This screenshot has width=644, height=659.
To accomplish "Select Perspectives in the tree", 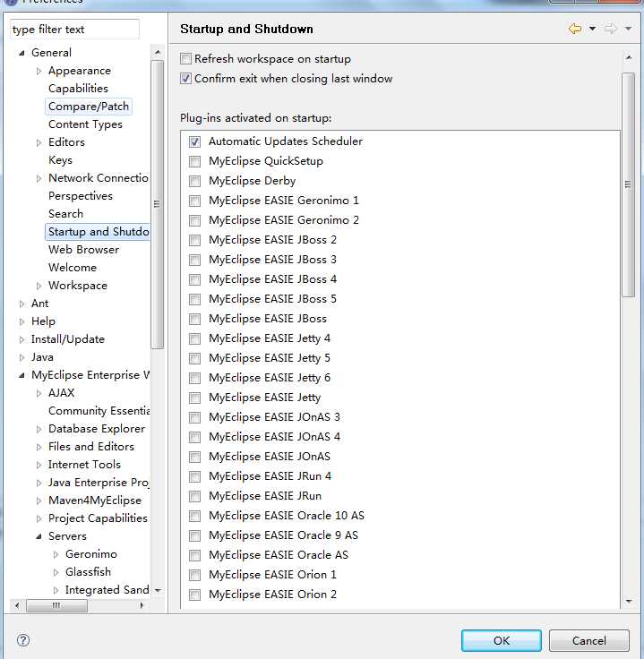I will point(81,196).
